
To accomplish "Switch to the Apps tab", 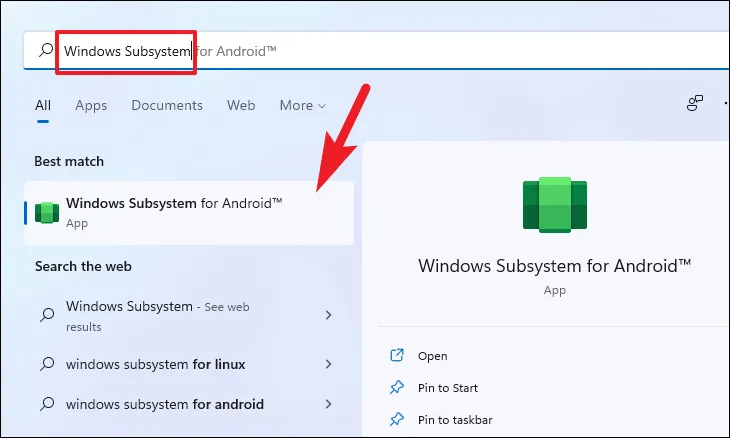I will click(x=91, y=106).
